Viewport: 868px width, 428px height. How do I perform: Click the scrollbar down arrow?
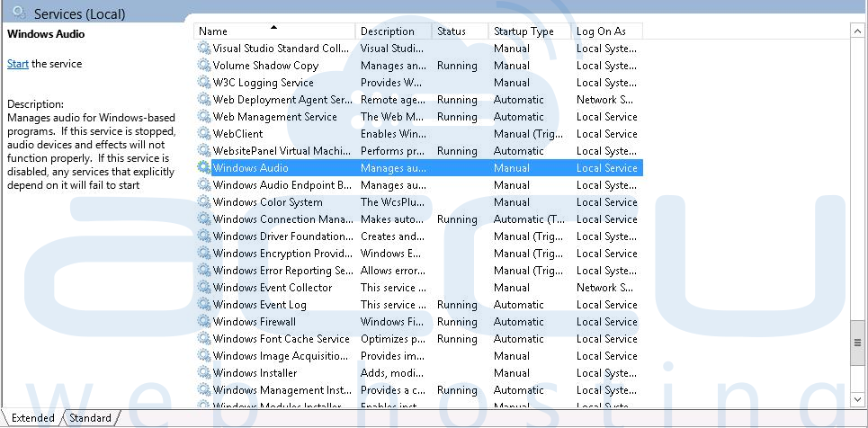(857, 398)
